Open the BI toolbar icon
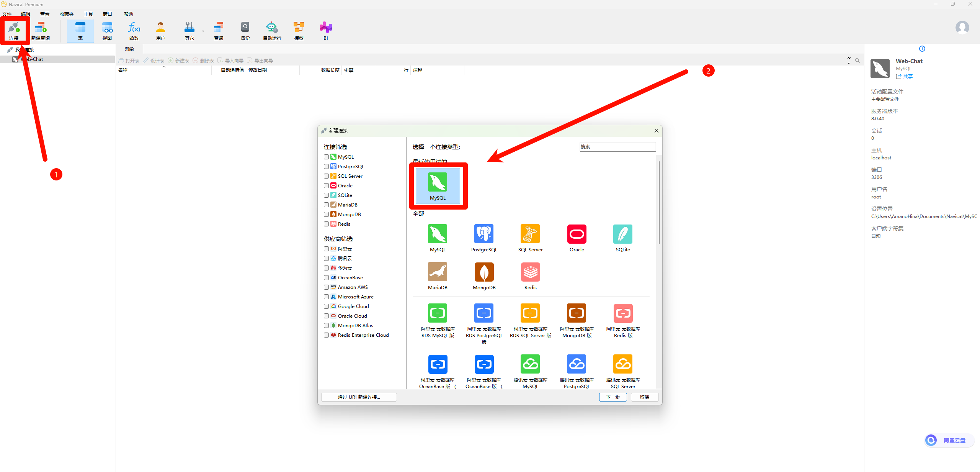The height and width of the screenshot is (472, 980). [326, 31]
